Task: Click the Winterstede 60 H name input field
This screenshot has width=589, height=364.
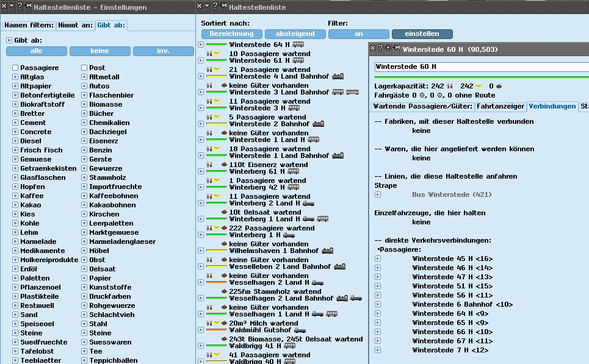Action: pyautogui.click(x=479, y=66)
